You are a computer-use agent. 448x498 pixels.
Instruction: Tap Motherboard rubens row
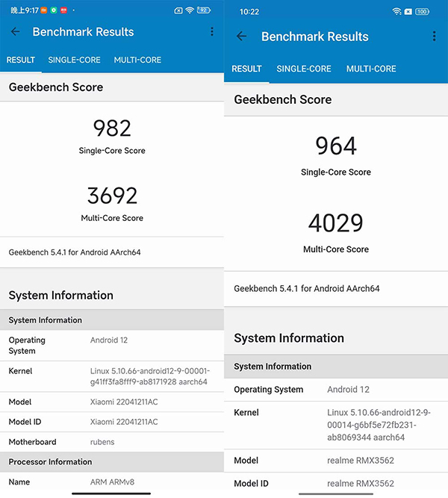[112, 442]
